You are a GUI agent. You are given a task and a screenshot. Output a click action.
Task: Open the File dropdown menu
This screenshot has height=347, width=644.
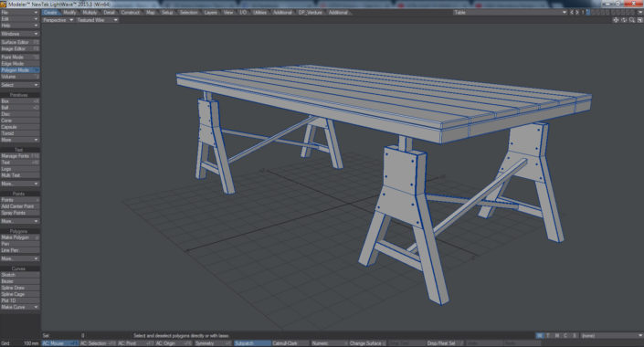[x=20, y=12]
